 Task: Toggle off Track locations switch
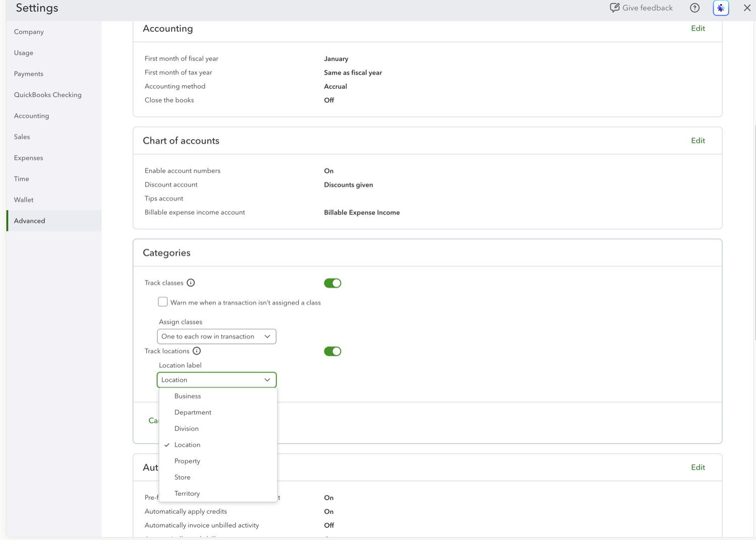[333, 351]
